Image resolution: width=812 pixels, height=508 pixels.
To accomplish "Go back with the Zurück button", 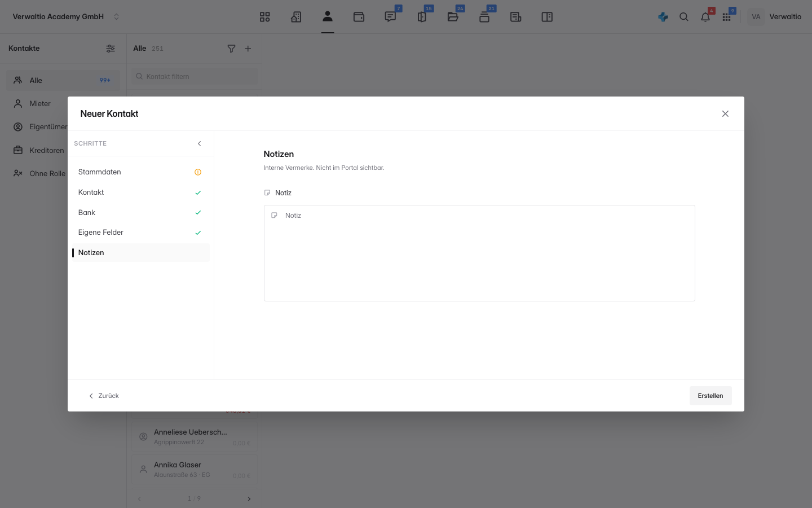I will click(104, 396).
